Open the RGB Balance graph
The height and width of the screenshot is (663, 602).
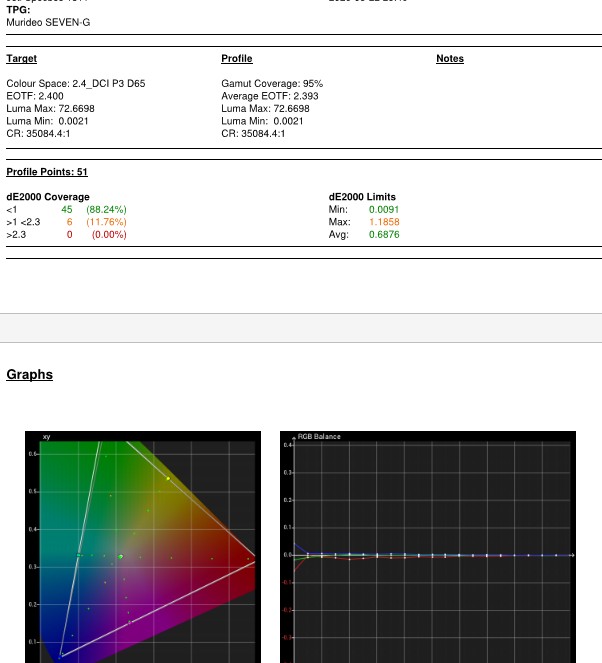428,547
